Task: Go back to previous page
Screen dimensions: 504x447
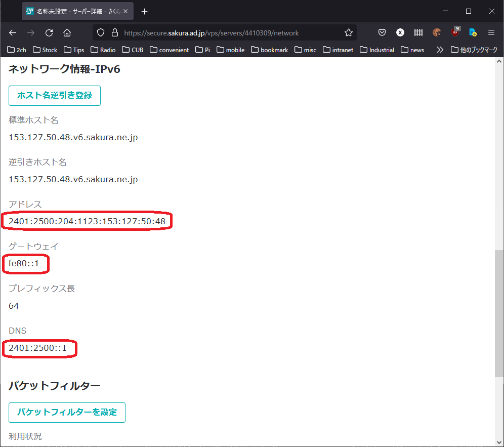Action: coord(13,32)
